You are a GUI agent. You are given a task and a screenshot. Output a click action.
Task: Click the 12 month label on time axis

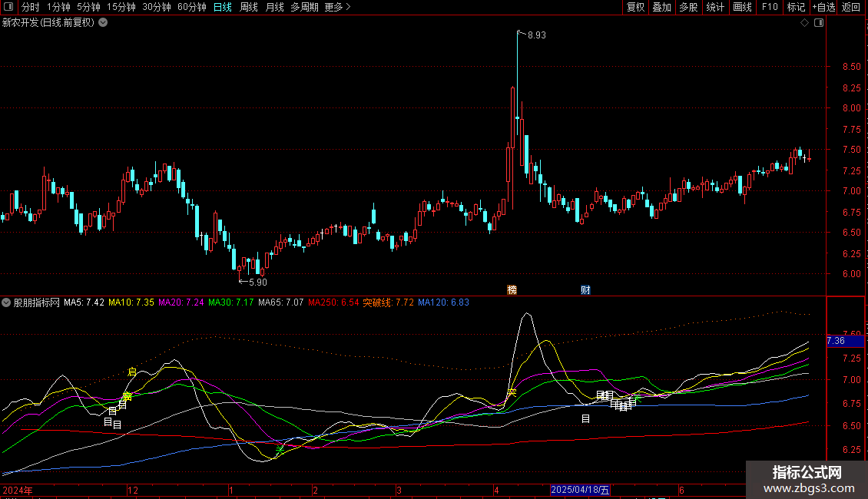133,490
